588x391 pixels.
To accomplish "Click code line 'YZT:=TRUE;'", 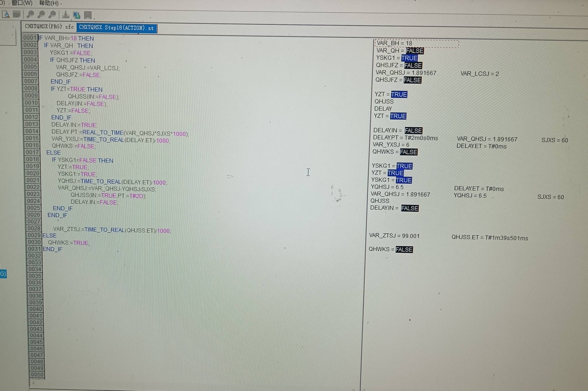I will pos(73,167).
